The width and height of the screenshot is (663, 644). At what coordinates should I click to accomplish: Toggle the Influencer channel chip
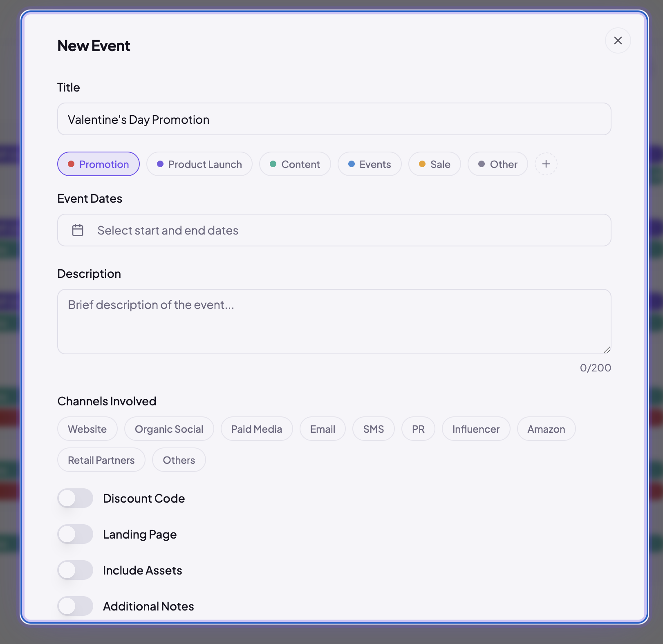tap(476, 429)
